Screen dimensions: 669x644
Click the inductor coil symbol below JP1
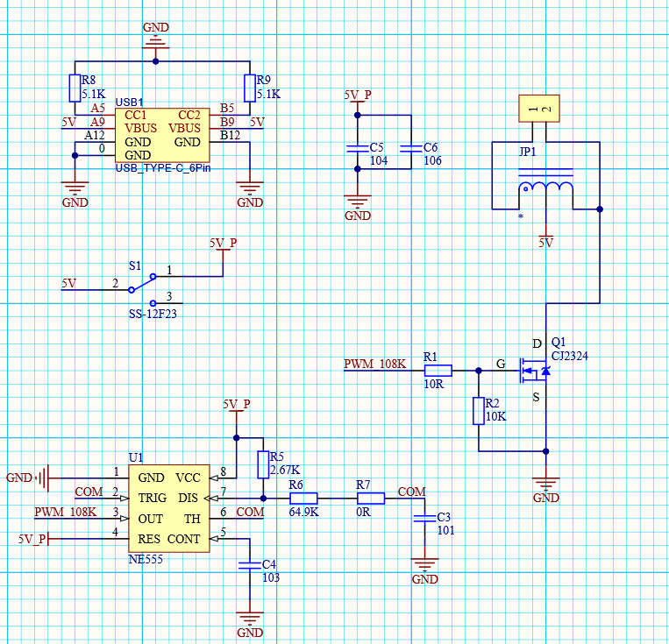pos(545,190)
